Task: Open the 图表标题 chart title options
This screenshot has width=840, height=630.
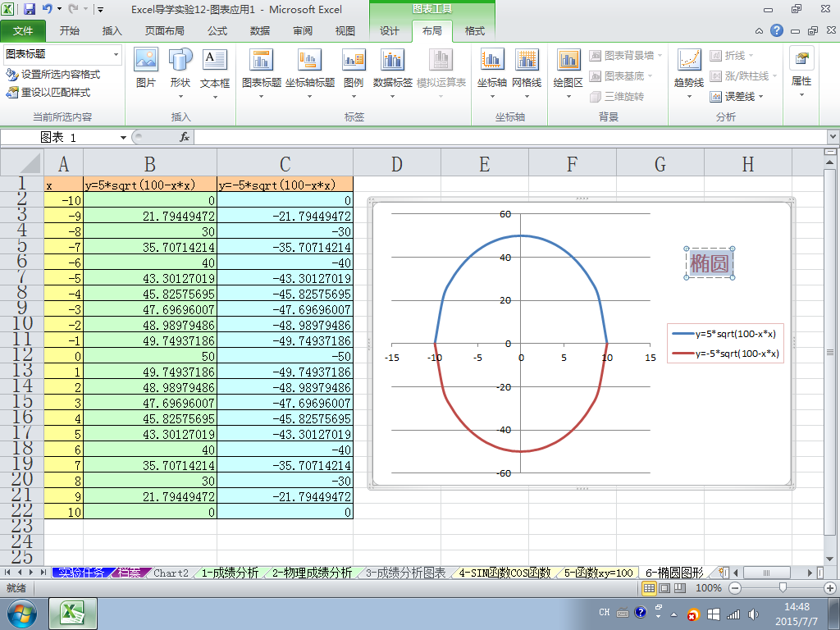Action: (x=262, y=73)
